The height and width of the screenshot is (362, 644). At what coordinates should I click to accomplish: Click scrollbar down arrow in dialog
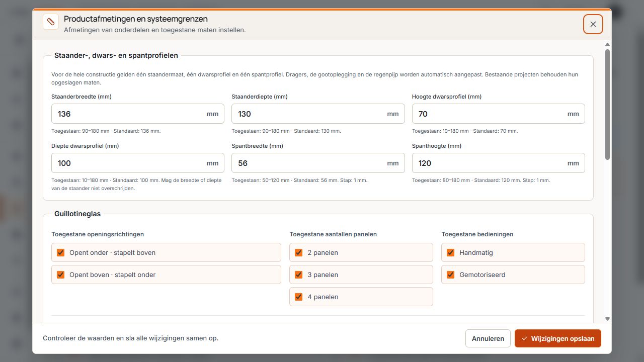(607, 319)
